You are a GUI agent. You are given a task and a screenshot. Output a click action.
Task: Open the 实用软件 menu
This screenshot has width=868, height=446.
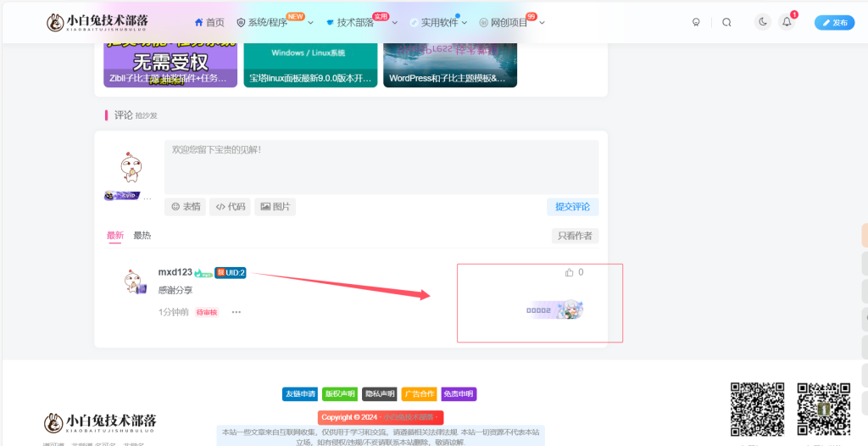tap(434, 23)
